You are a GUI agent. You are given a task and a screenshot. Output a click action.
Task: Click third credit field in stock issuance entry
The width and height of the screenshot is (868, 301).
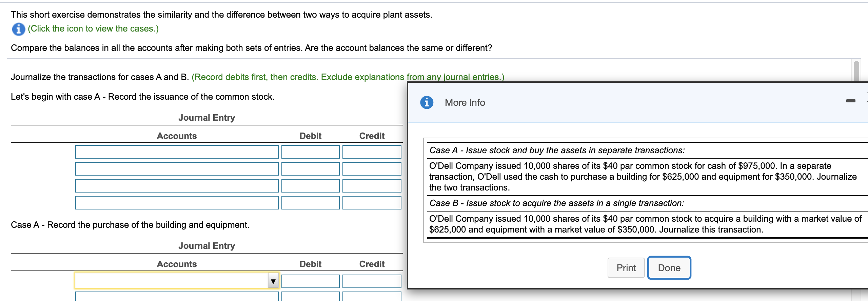point(372,186)
